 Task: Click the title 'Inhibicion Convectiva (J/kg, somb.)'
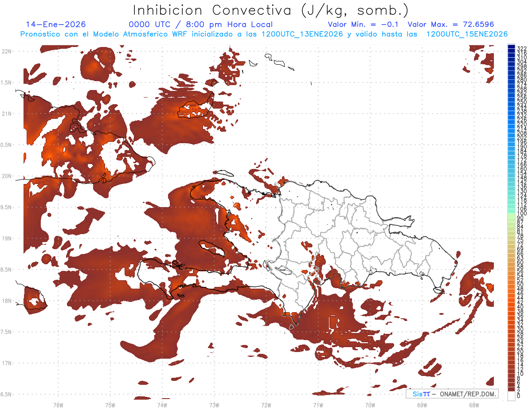(271, 10)
